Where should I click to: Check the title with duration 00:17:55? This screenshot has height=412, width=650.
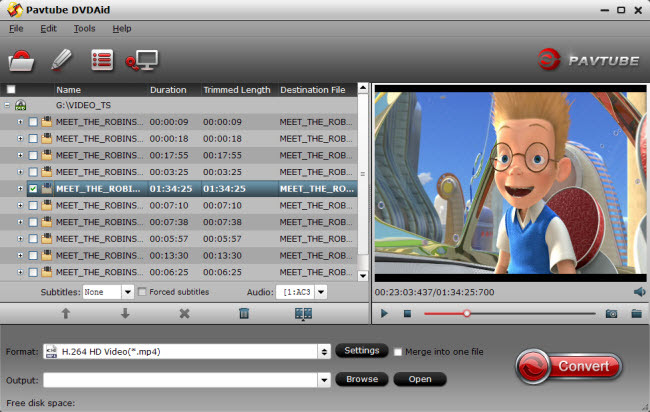pos(33,155)
